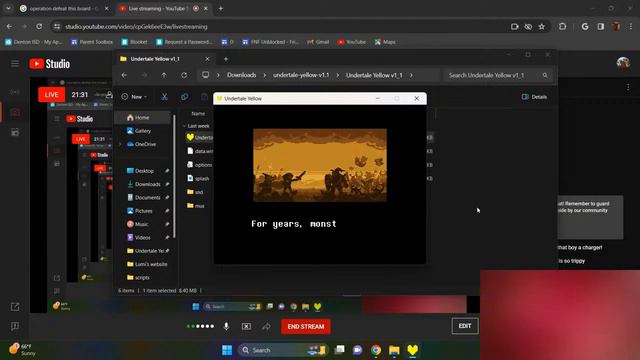Click the End Stream button
The width and height of the screenshot is (640, 360).
[x=306, y=327]
